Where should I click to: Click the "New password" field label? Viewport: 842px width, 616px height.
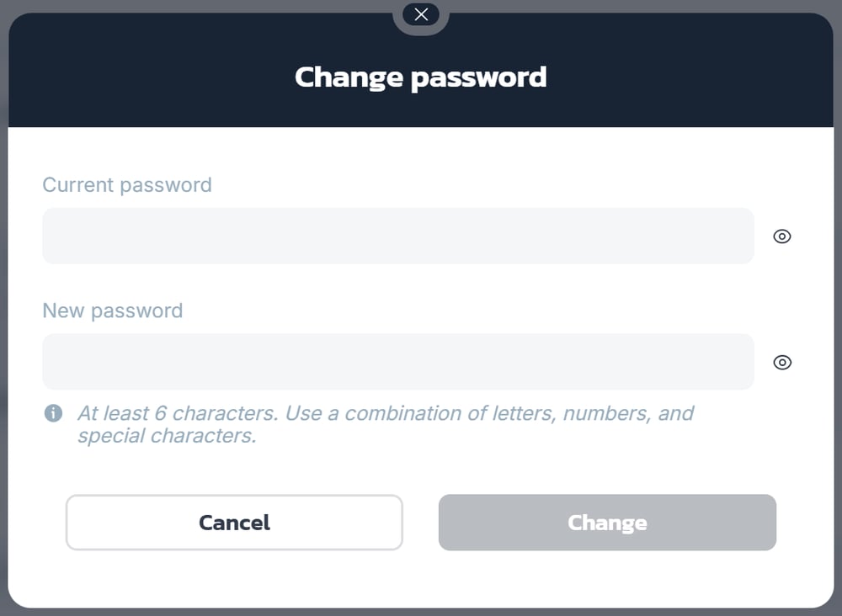[x=113, y=311]
